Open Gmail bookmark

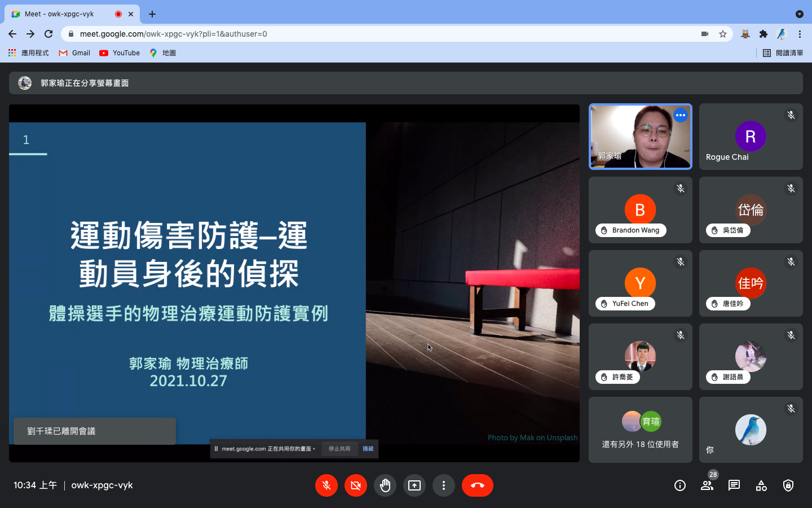(x=74, y=53)
